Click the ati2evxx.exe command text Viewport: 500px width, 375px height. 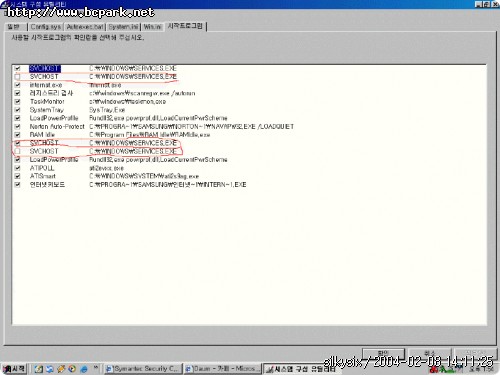107,168
